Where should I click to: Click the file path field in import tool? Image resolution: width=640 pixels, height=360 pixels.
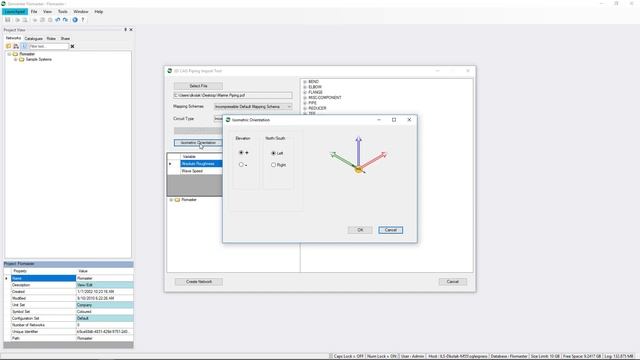coord(233,95)
